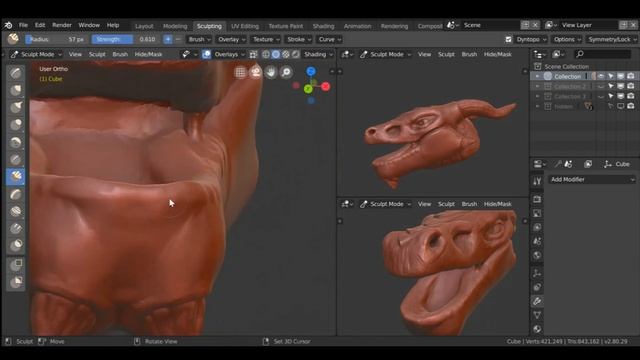Open the World properties tab
The image size is (640, 360).
537,256
